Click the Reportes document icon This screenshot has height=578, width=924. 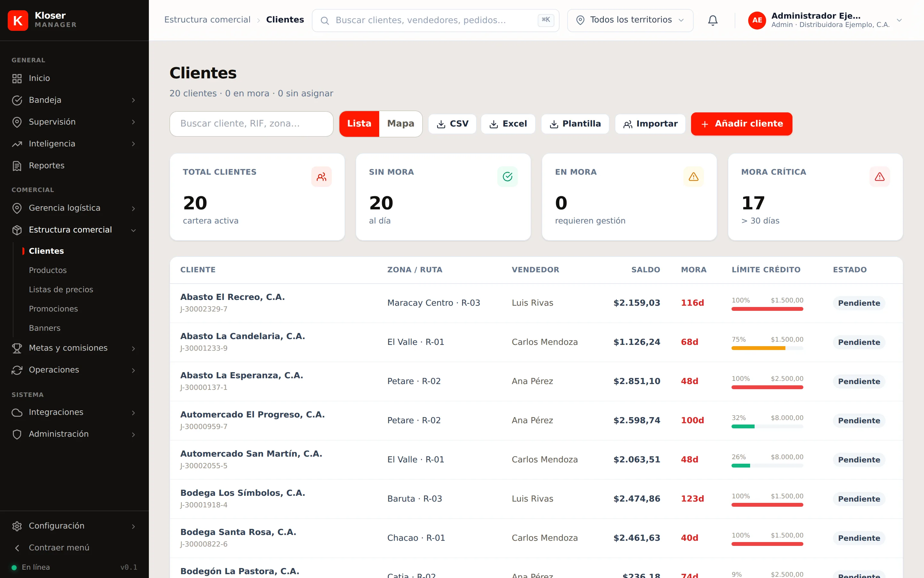tap(17, 166)
